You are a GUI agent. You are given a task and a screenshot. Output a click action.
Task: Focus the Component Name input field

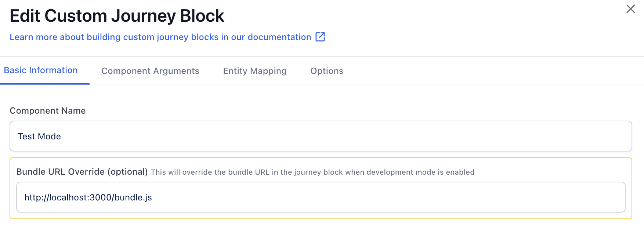(x=321, y=136)
